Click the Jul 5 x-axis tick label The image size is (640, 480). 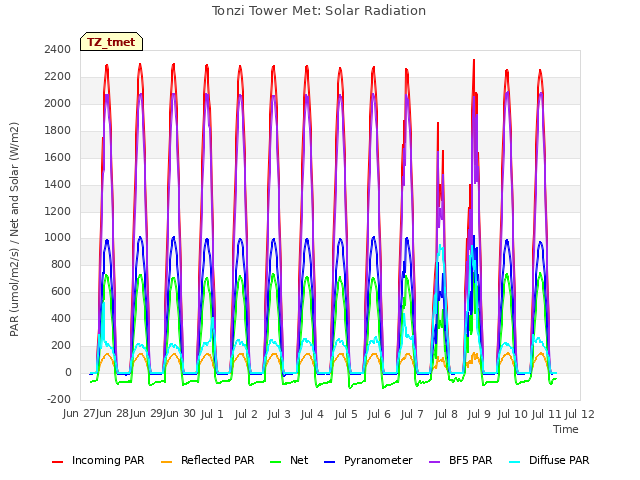(x=346, y=414)
